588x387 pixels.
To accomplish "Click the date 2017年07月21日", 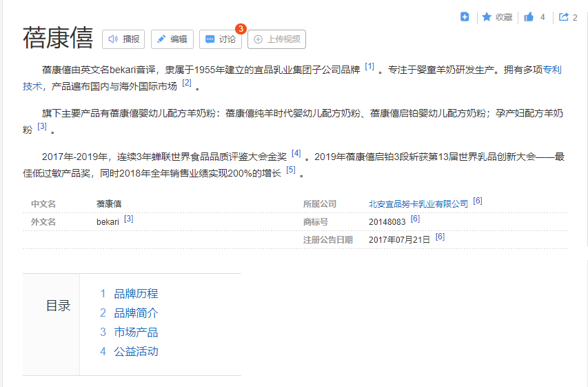I will (399, 240).
